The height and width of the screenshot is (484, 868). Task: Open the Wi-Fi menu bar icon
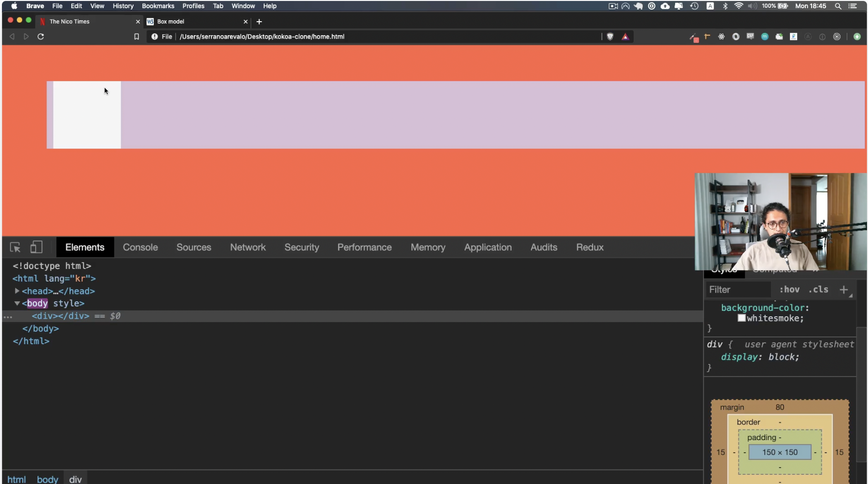pyautogui.click(x=738, y=6)
